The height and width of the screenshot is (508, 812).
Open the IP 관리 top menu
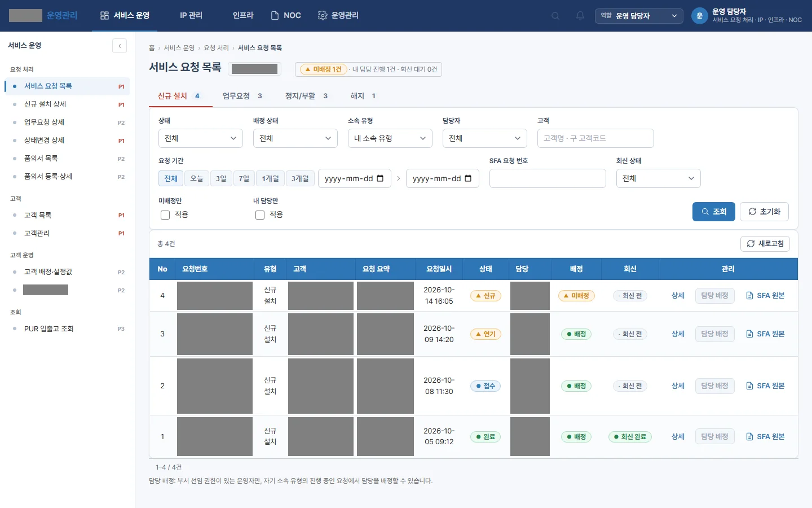(x=191, y=16)
